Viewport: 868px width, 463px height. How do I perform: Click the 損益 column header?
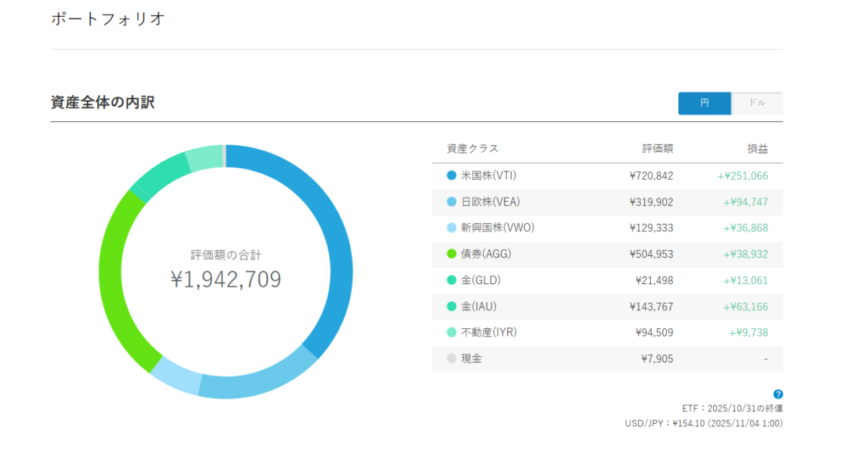[x=757, y=149]
